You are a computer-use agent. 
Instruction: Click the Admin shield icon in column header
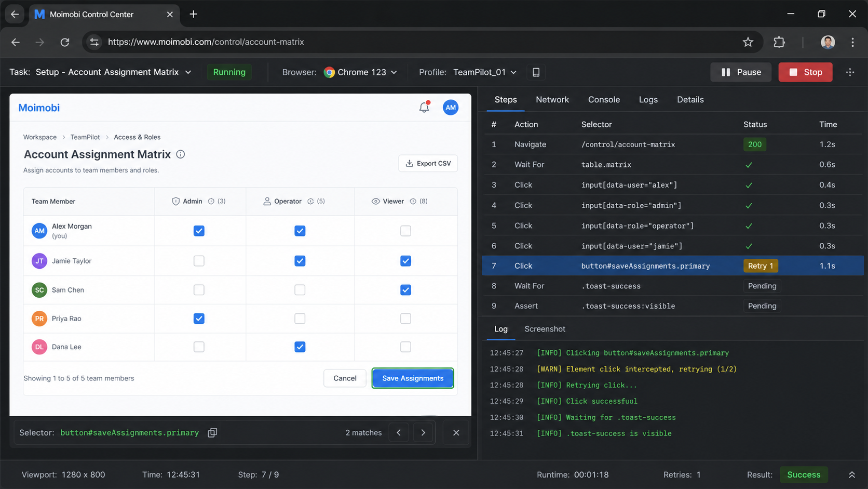point(175,201)
